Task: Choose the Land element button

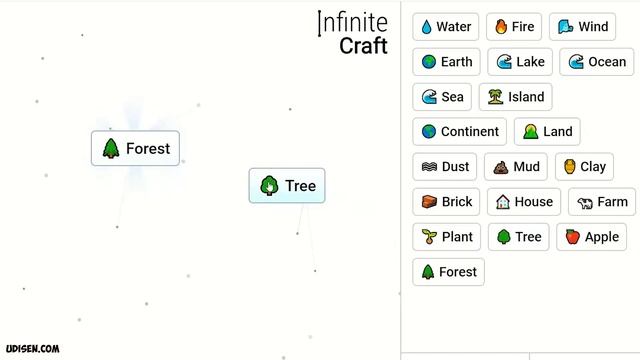Action: tap(547, 132)
